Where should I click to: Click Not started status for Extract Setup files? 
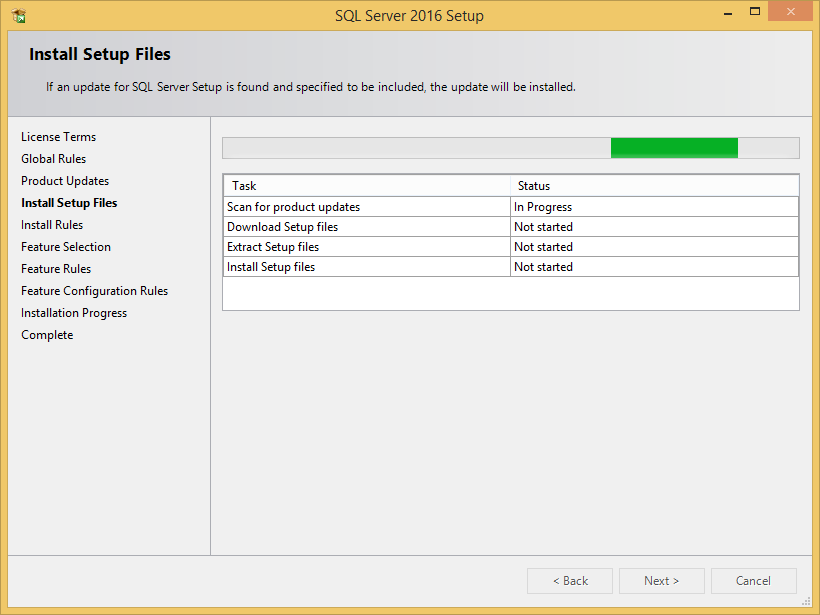click(x=654, y=247)
